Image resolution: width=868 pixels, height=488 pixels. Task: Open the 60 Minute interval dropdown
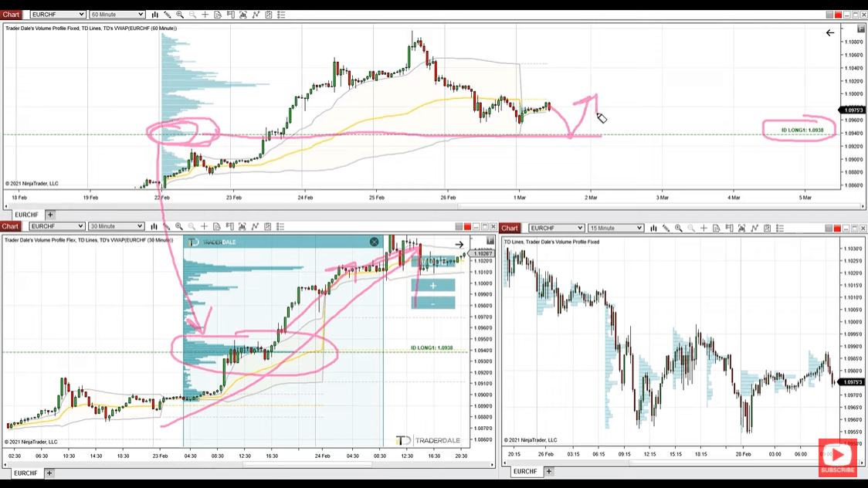tap(117, 15)
